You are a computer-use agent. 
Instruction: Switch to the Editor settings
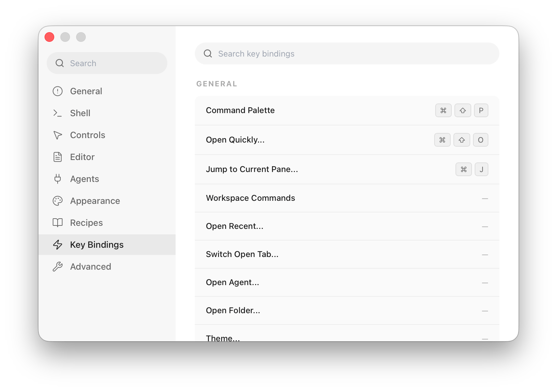(x=107, y=157)
